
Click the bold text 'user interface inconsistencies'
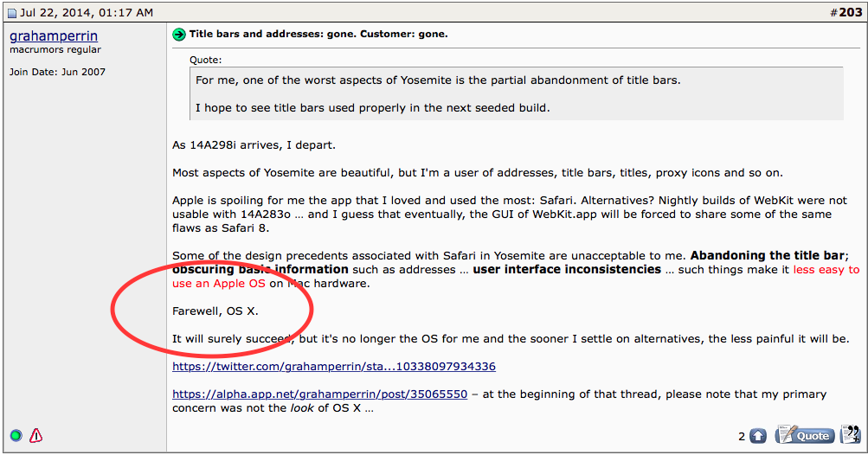(567, 270)
